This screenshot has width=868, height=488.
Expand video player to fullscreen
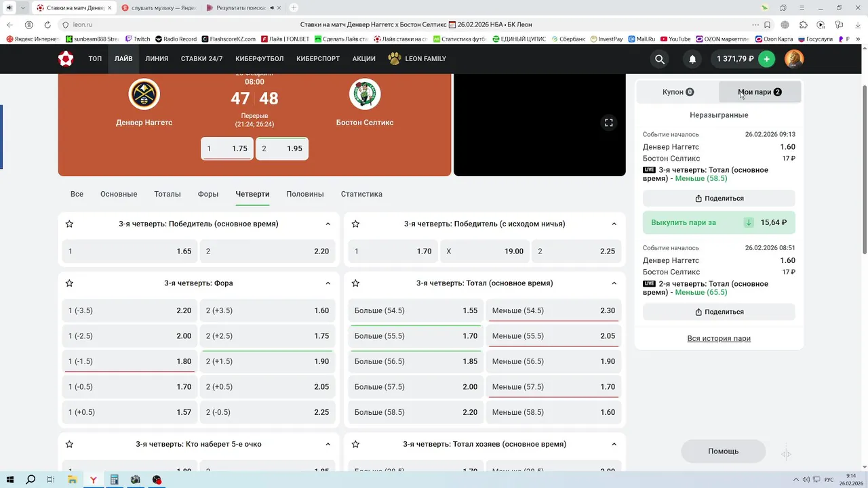tap(608, 123)
